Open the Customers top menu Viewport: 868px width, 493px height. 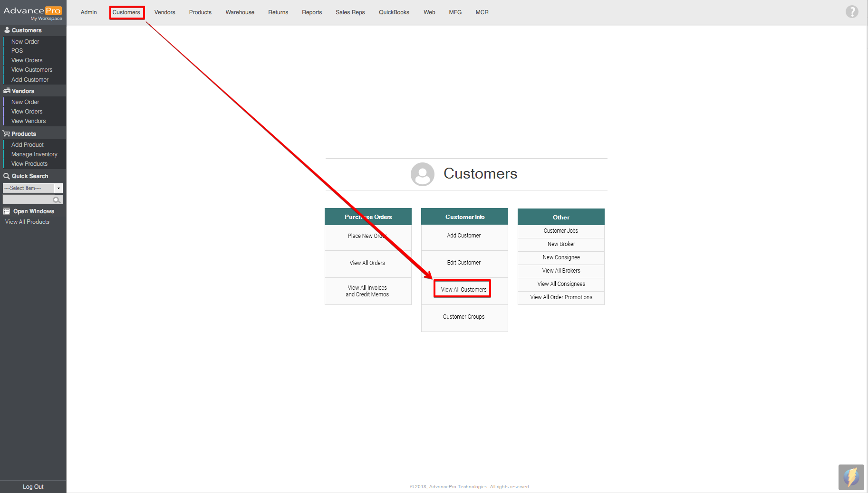click(x=126, y=12)
